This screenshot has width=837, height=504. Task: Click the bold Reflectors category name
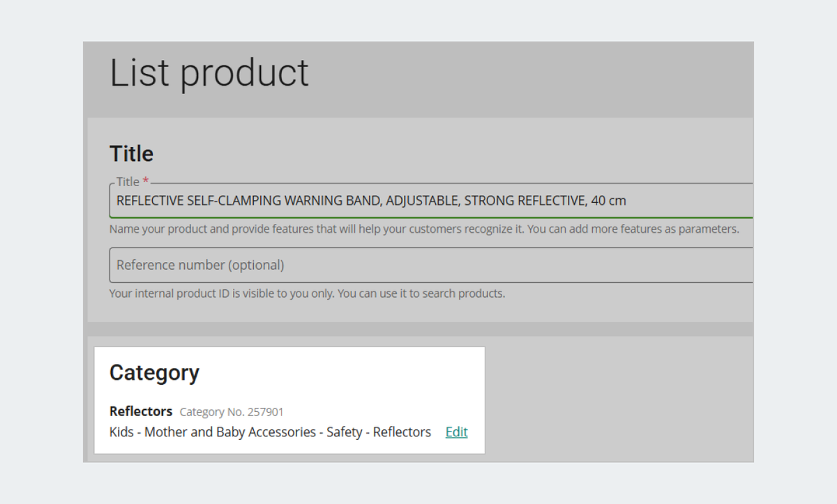pos(140,411)
